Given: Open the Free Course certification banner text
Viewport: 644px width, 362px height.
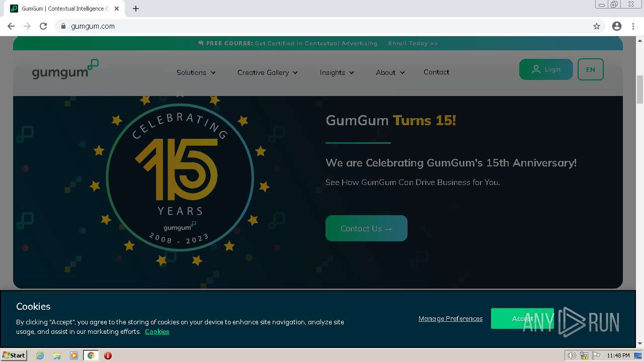Looking at the screenshot, I should pos(288,43).
